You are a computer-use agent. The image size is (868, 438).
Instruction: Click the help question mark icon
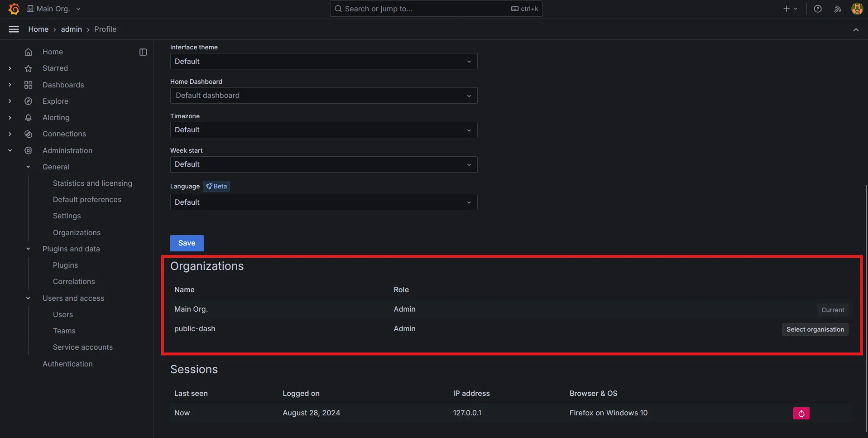tap(818, 8)
